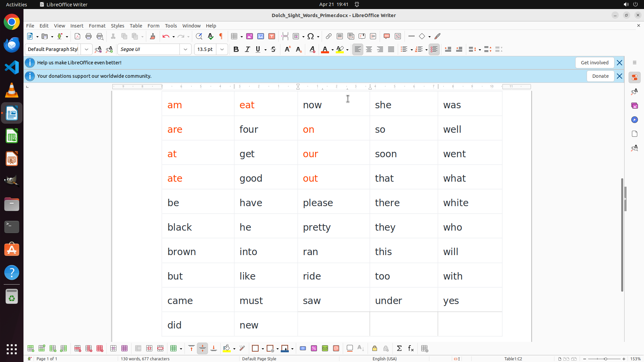Click the Center Vertically table icon
Screen dimensions: 644x362
point(203,349)
